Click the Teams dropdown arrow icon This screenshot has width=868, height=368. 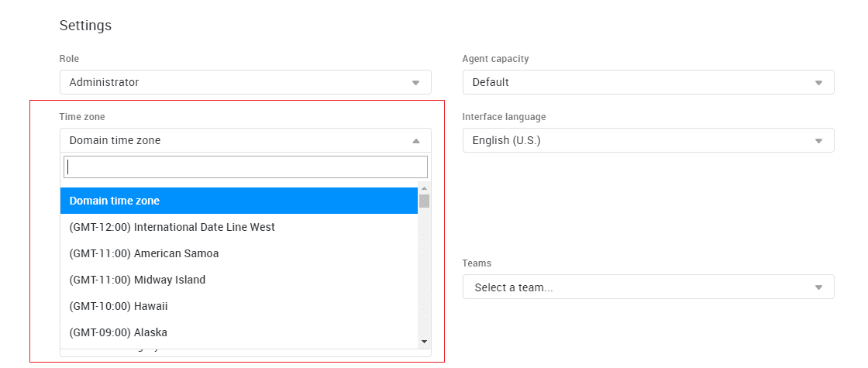(818, 287)
